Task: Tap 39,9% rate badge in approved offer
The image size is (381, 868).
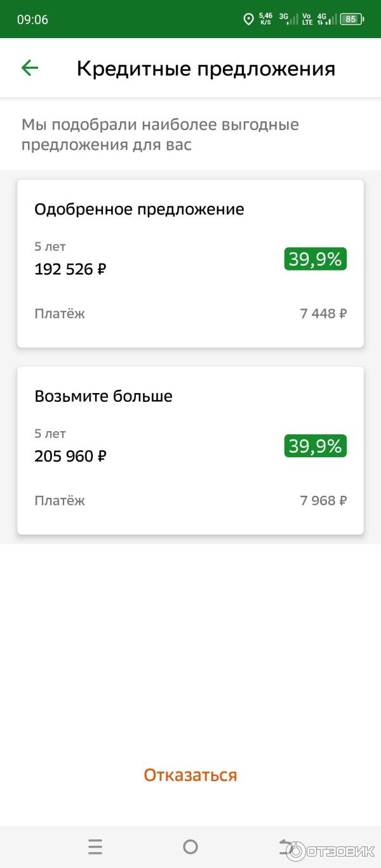Action: coord(315,259)
